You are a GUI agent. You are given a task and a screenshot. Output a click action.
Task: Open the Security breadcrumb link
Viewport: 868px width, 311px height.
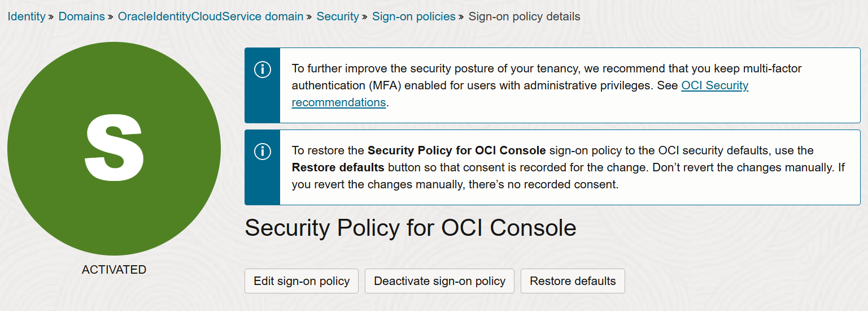coord(338,16)
